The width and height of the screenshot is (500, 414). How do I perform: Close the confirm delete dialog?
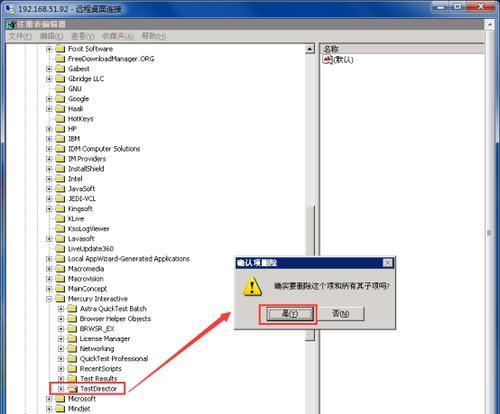388,263
